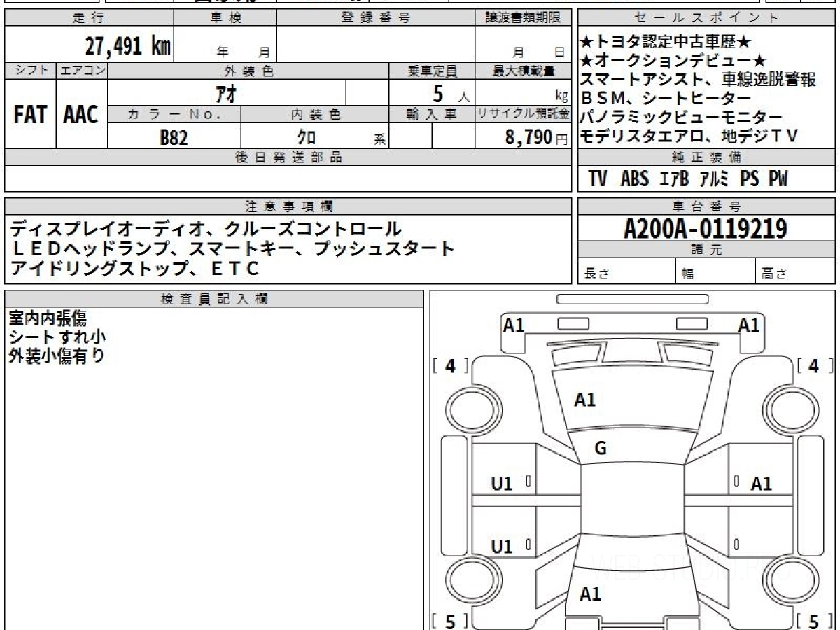This screenshot has width=840, height=630.
Task: Click the 幅 width label
Action: tap(688, 274)
